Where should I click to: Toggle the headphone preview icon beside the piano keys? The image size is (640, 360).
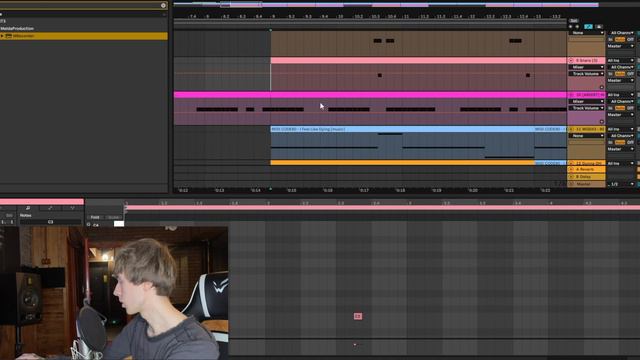[89, 224]
